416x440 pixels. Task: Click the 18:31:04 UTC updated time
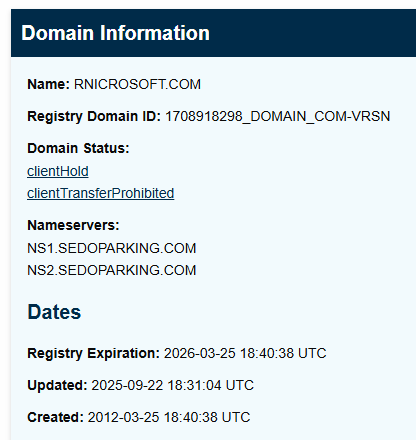pyautogui.click(x=211, y=385)
